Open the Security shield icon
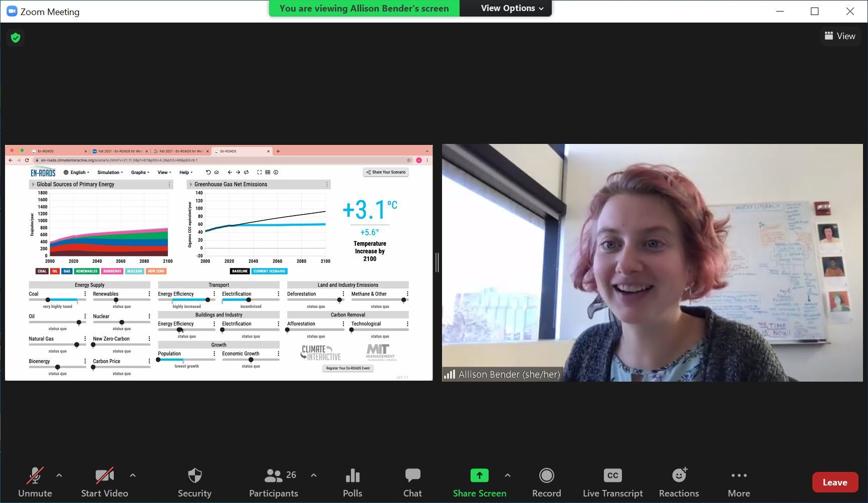 click(x=194, y=476)
